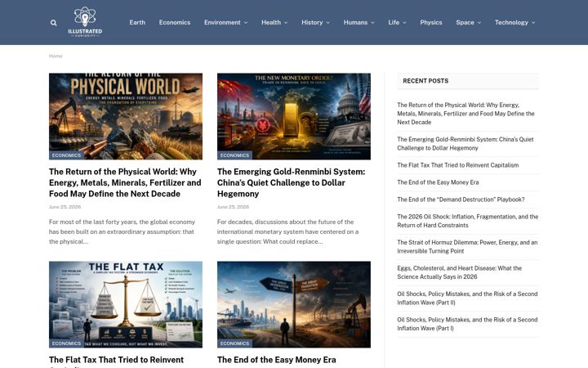
Task: Open recent post 'Eggs, Cholesterol, and Heart Disease'
Action: [x=459, y=272]
